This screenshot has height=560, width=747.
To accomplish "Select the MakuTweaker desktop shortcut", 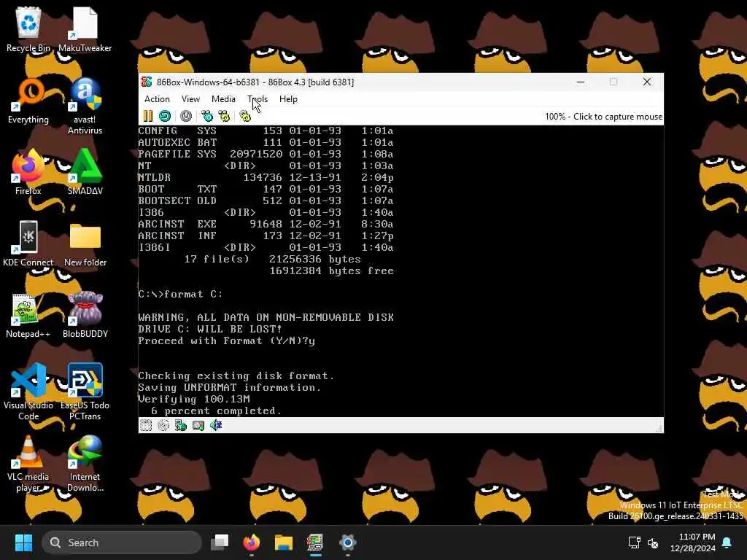I will tap(85, 29).
